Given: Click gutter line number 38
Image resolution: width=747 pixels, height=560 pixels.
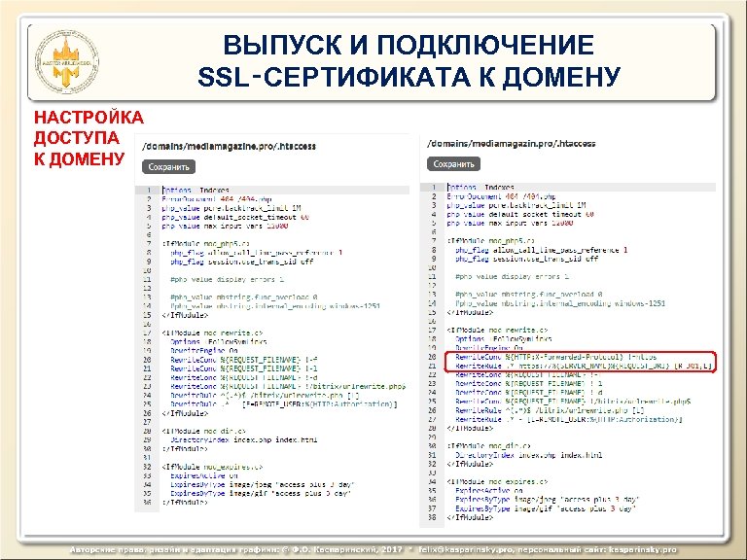Looking at the screenshot, I should (x=432, y=517).
